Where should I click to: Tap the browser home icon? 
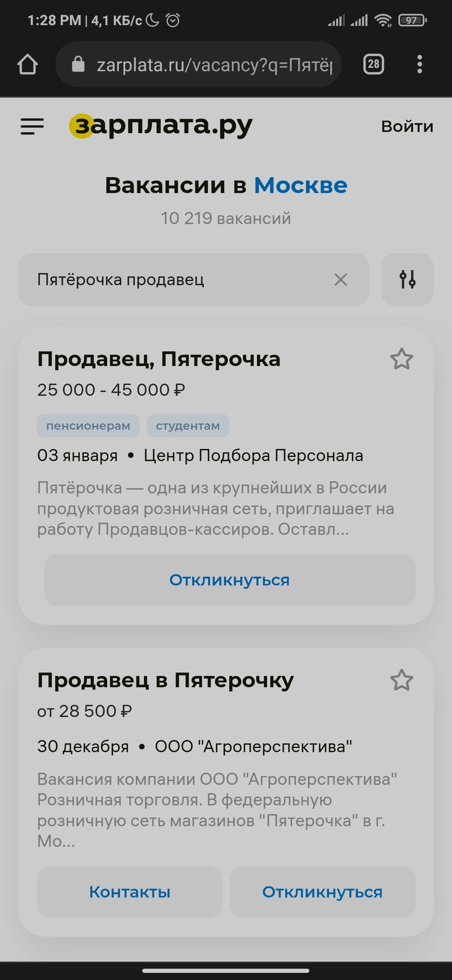coord(28,64)
